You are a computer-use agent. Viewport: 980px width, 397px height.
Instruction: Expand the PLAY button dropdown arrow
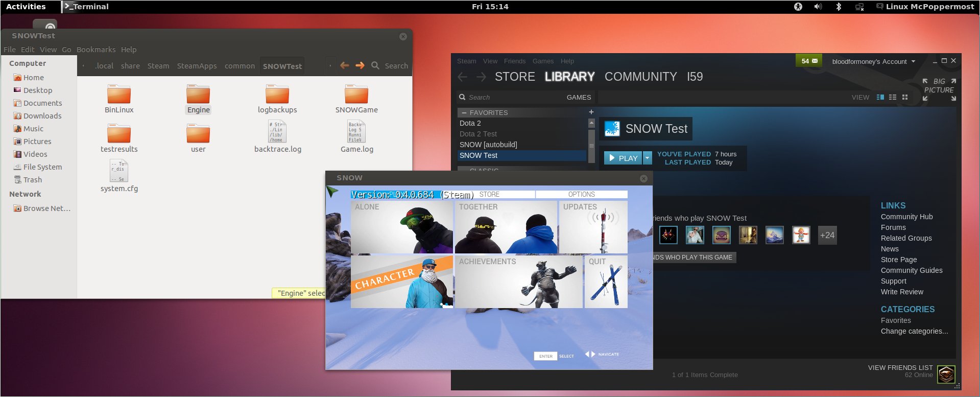click(x=648, y=158)
